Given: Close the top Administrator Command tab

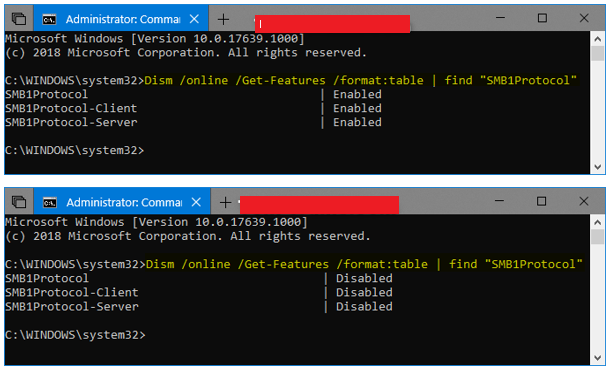Looking at the screenshot, I should [x=194, y=19].
